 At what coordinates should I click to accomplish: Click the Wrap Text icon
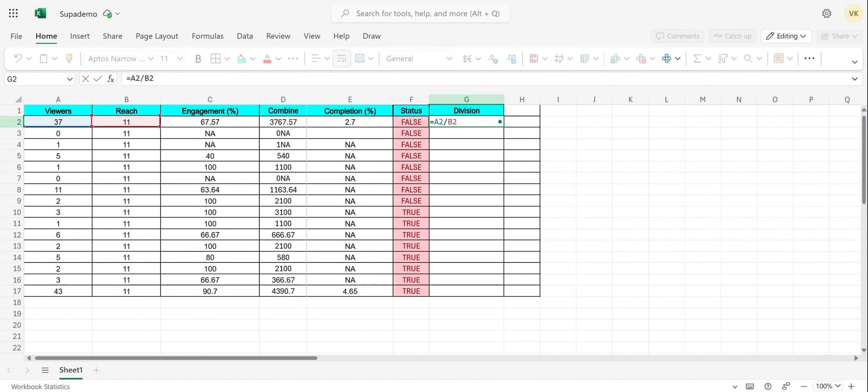341,58
